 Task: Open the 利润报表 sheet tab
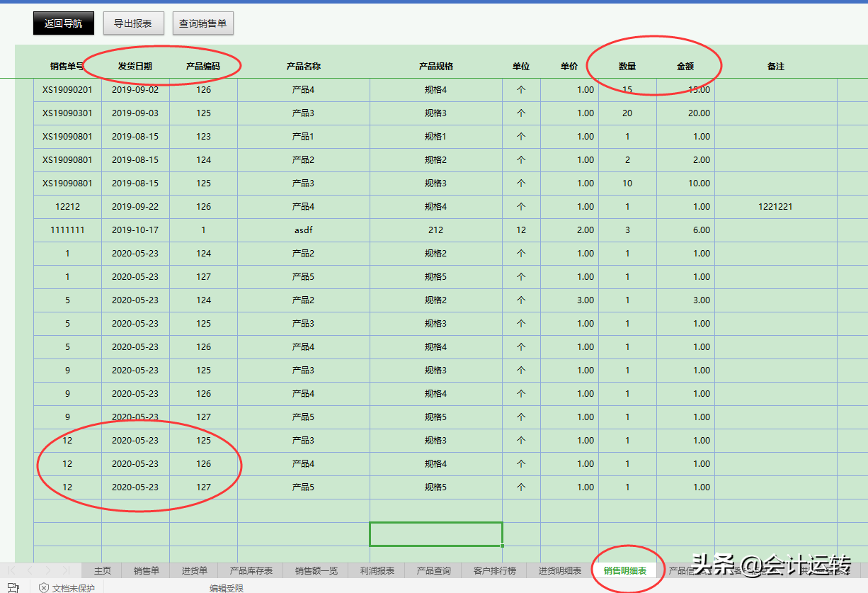point(377,570)
